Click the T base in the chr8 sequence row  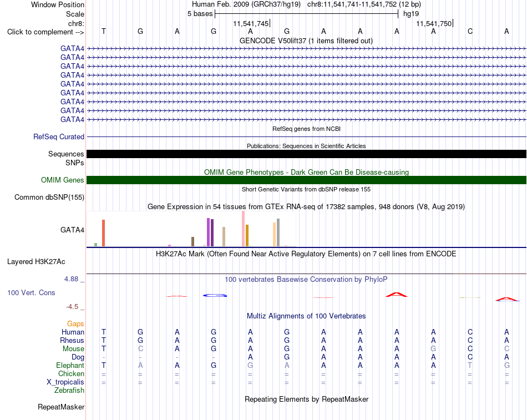click(104, 31)
